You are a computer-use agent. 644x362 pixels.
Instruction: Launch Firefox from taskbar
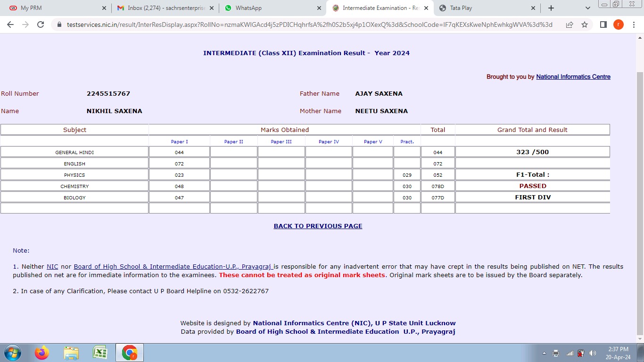[x=42, y=353]
